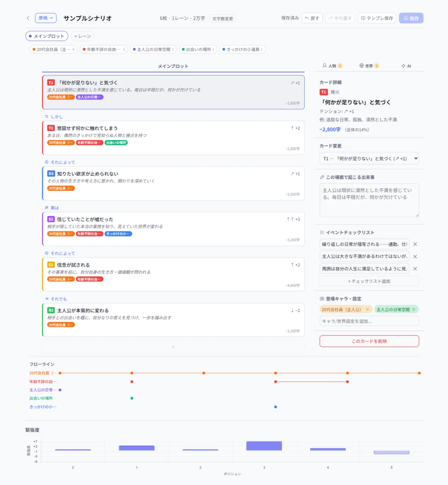Click the minus icon beside the T2 card
The image size is (448, 485).
pyautogui.click(x=32, y=137)
